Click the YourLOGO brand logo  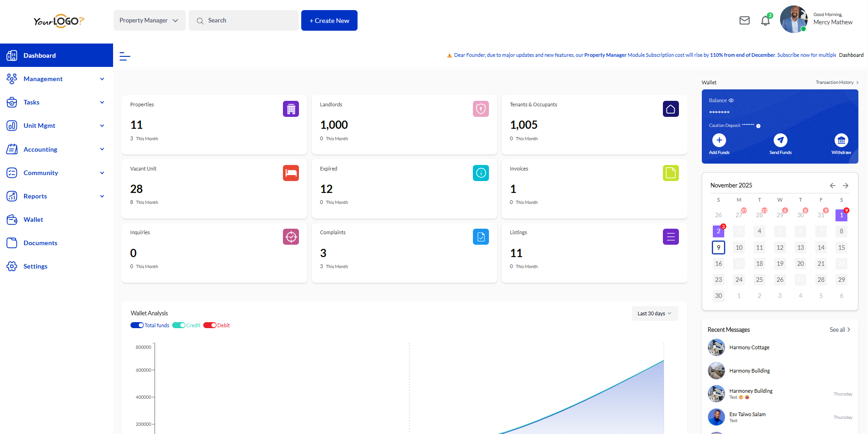(59, 21)
